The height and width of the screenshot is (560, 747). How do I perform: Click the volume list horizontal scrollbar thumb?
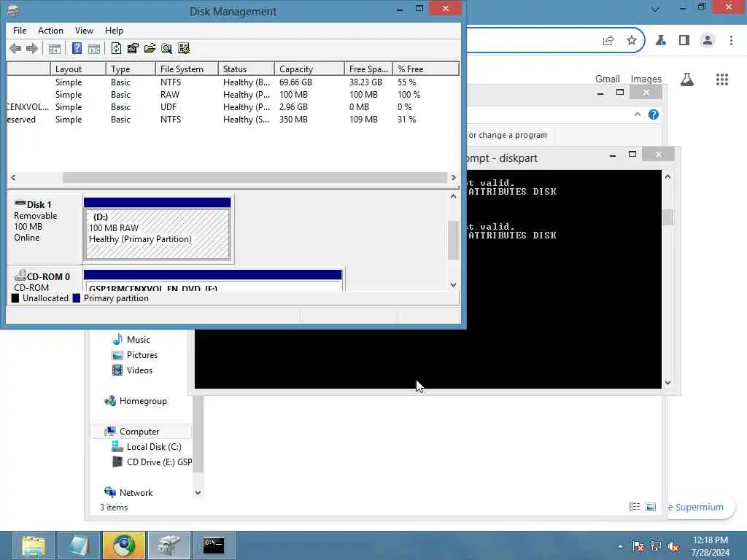coord(255,178)
